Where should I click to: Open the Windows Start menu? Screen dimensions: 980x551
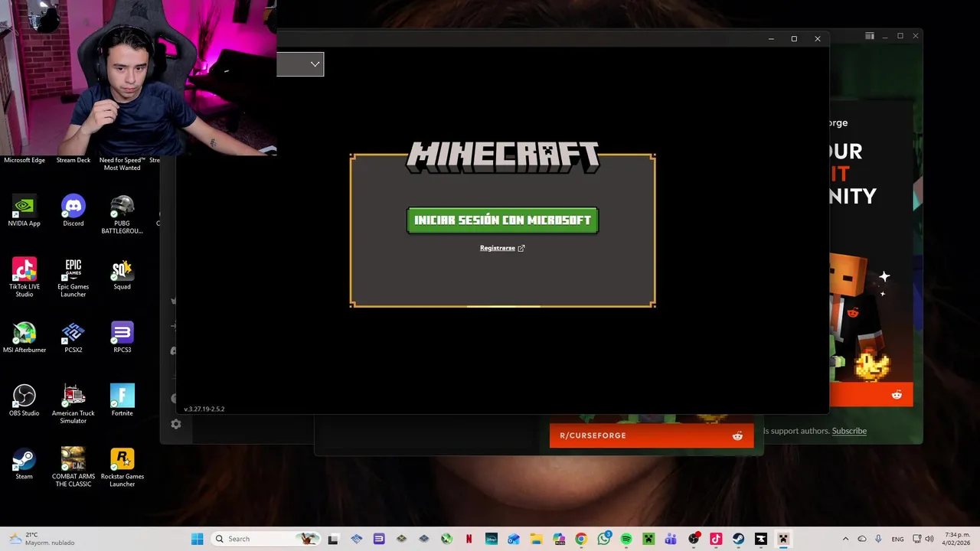click(x=197, y=539)
